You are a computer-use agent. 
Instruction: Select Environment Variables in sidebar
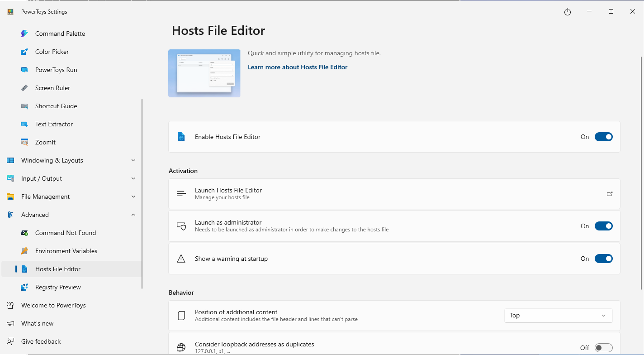point(71,251)
